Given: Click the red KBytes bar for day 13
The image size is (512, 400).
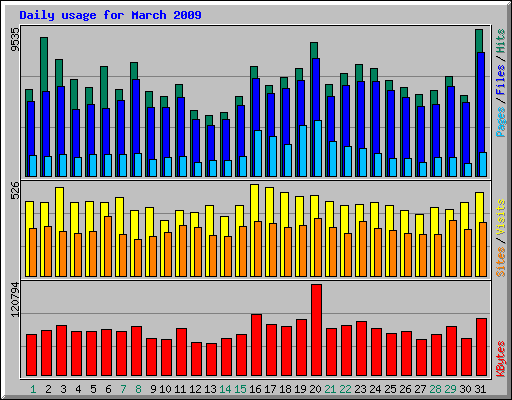Looking at the screenshot, I should (x=211, y=359).
